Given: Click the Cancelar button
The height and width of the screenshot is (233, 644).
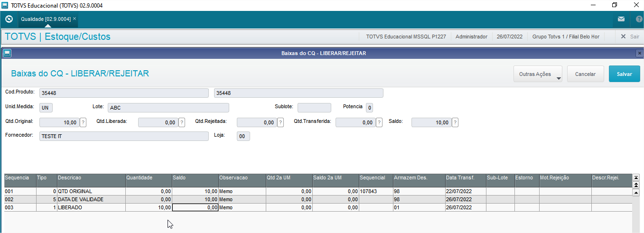Looking at the screenshot, I should (585, 74).
